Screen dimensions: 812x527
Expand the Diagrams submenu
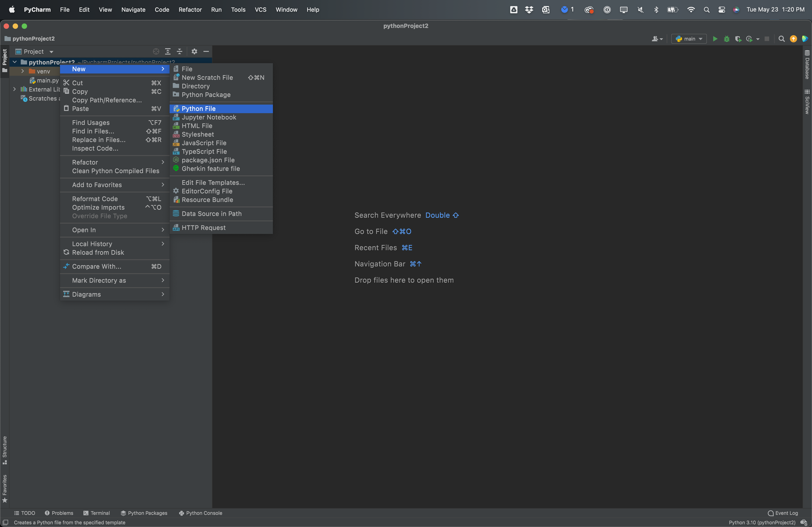[115, 294]
